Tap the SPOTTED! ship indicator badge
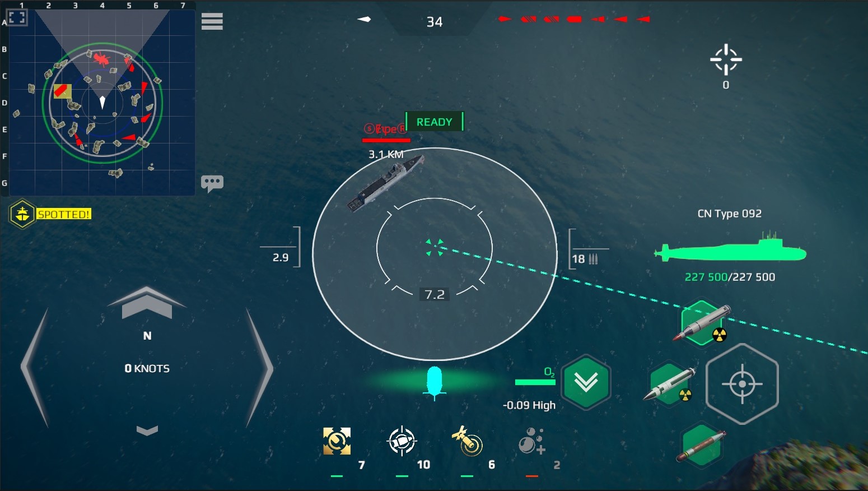Viewport: 868px width, 491px height. pyautogui.click(x=50, y=214)
